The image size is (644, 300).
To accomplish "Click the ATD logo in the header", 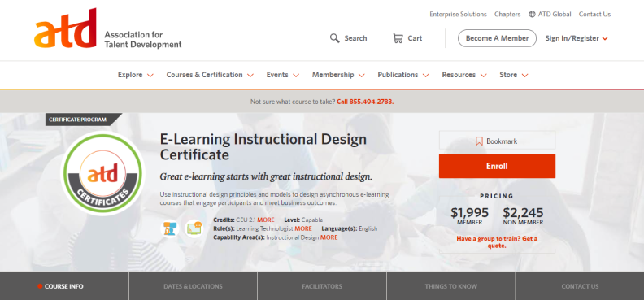I will [x=65, y=28].
